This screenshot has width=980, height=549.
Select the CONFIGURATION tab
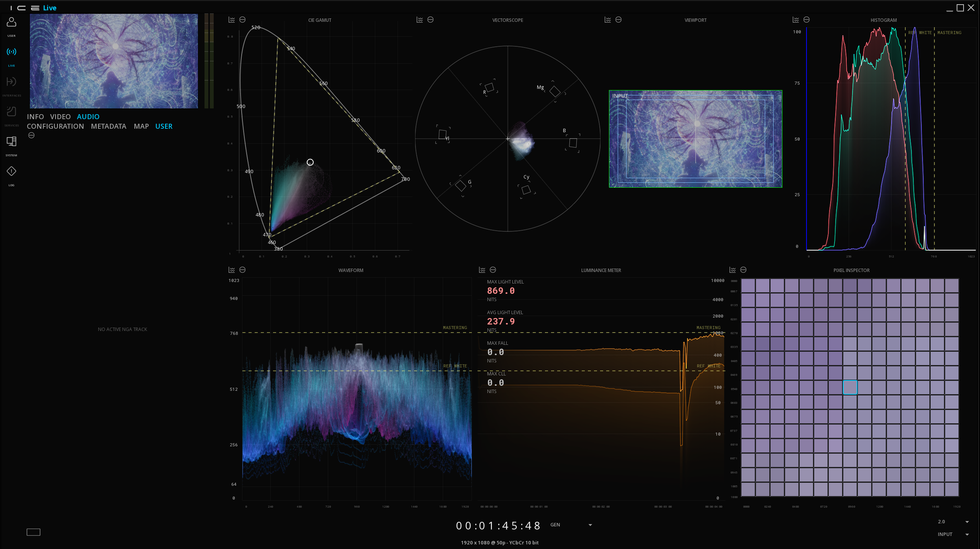(55, 126)
